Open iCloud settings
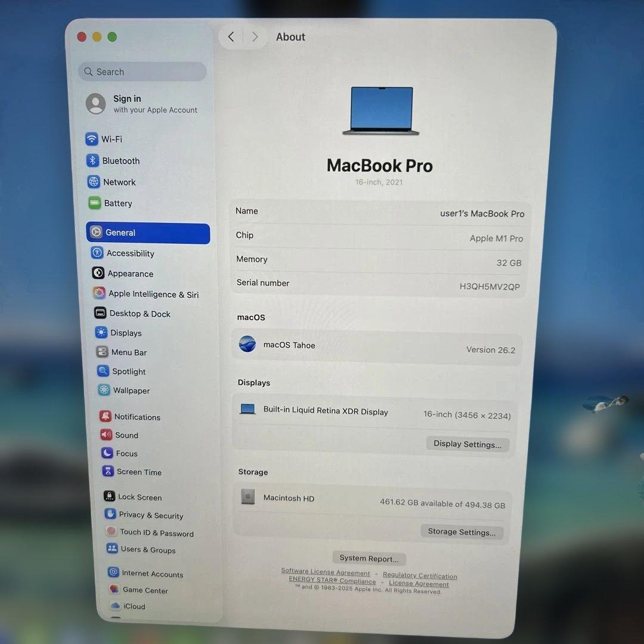Viewport: 644px width, 644px height. pyautogui.click(x=132, y=606)
